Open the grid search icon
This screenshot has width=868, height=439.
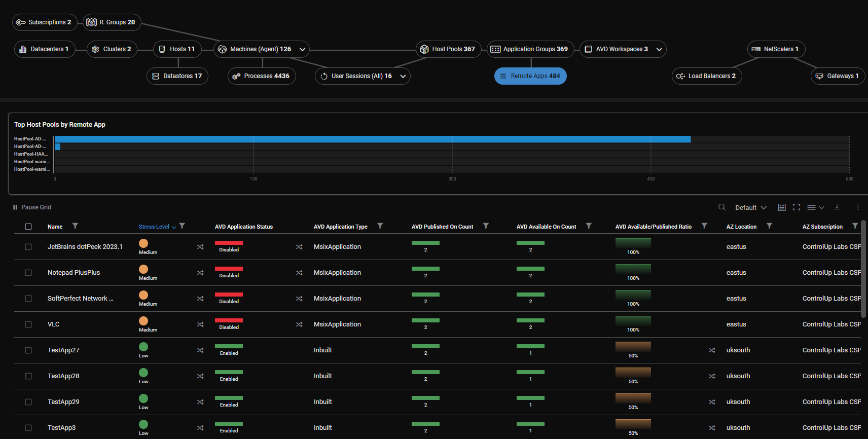722,207
